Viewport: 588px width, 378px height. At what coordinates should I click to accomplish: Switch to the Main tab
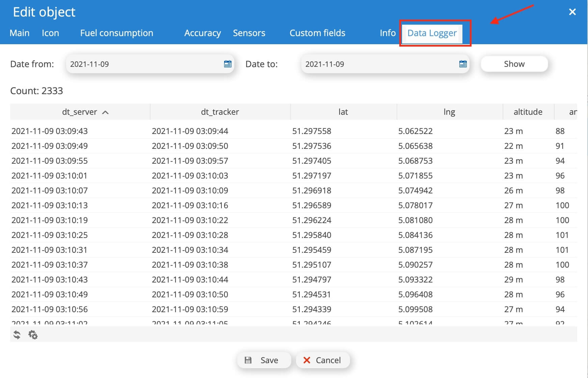(20, 33)
